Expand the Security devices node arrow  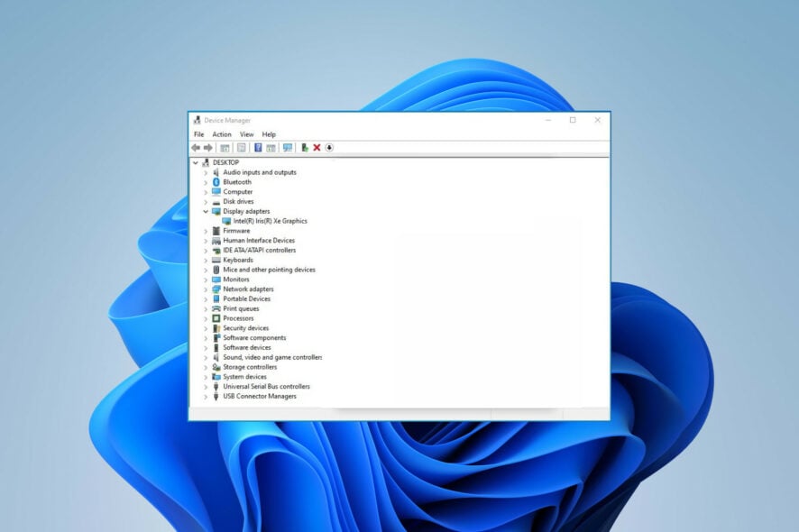206,328
